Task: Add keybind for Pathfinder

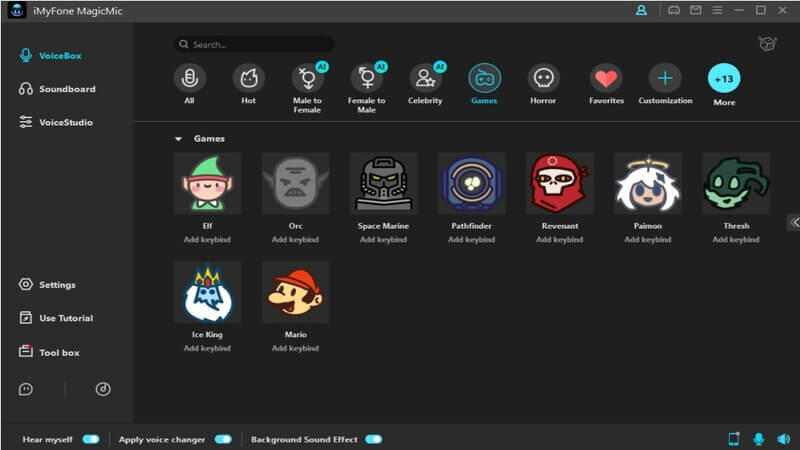Action: click(x=471, y=239)
